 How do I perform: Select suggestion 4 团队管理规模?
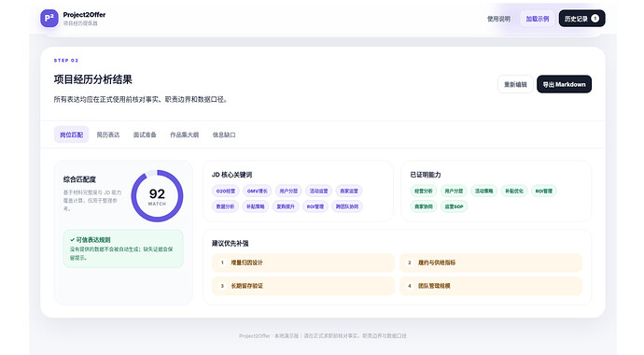[x=491, y=286]
